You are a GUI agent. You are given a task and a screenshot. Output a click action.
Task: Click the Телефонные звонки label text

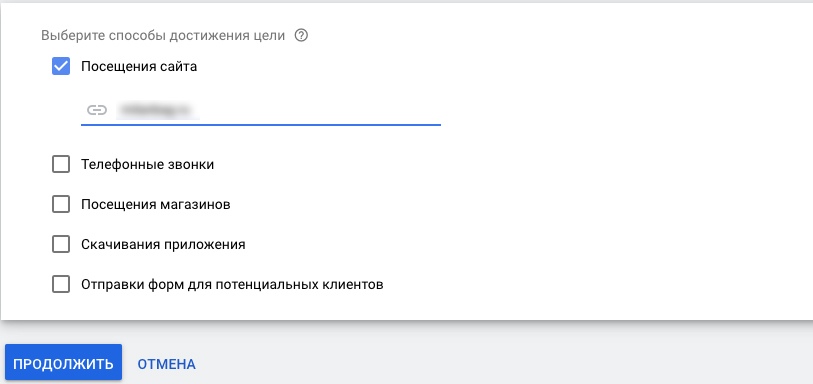click(148, 165)
